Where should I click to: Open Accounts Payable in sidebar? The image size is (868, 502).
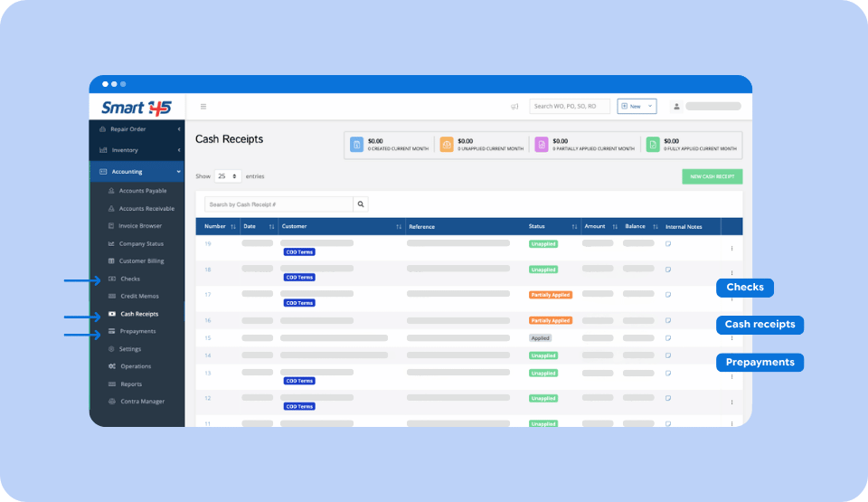click(x=142, y=191)
